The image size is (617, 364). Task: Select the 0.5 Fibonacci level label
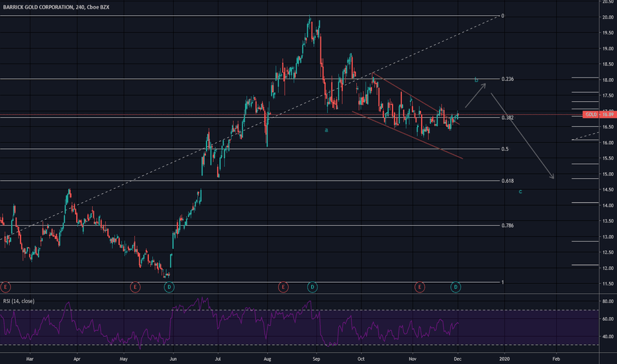pyautogui.click(x=505, y=149)
